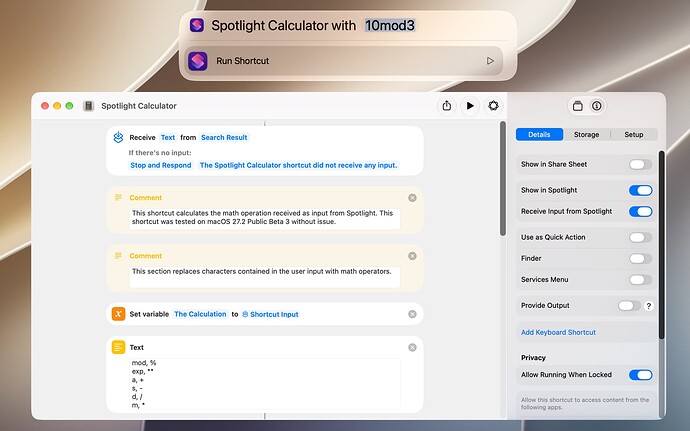This screenshot has height=431, width=690.
Task: Click "If there's no input:" label
Action: click(160, 153)
